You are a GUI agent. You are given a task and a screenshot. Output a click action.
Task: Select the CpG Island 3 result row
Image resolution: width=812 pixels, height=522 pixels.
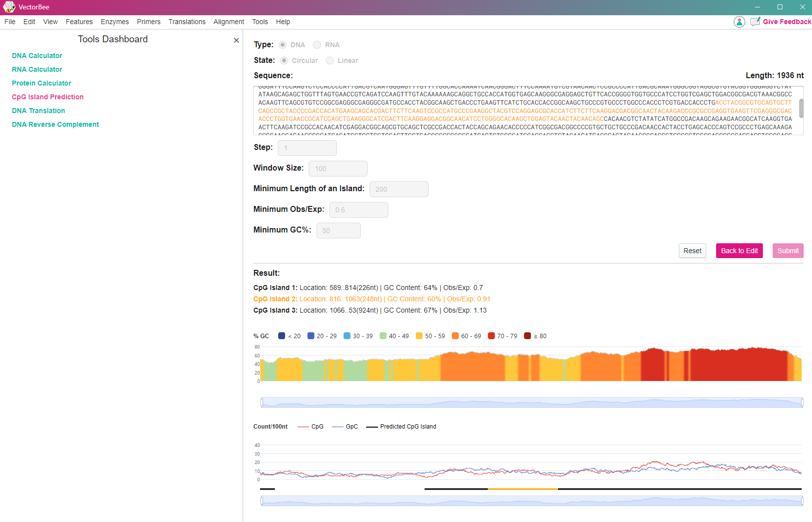tap(370, 310)
